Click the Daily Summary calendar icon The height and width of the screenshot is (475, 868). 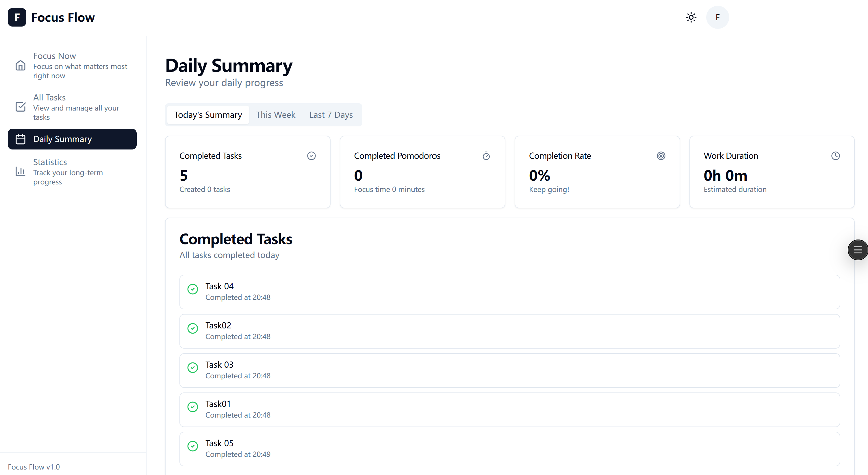[20, 139]
